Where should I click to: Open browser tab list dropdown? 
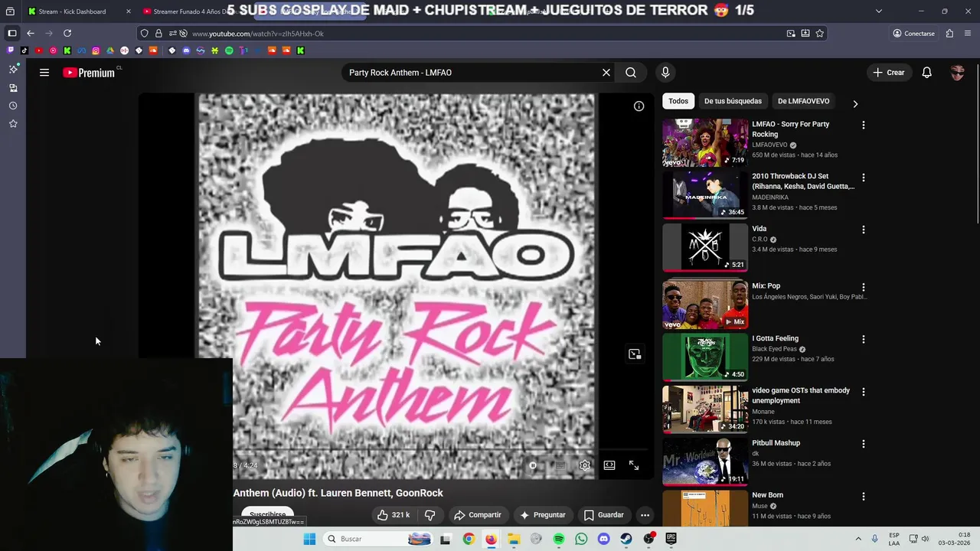[878, 11]
